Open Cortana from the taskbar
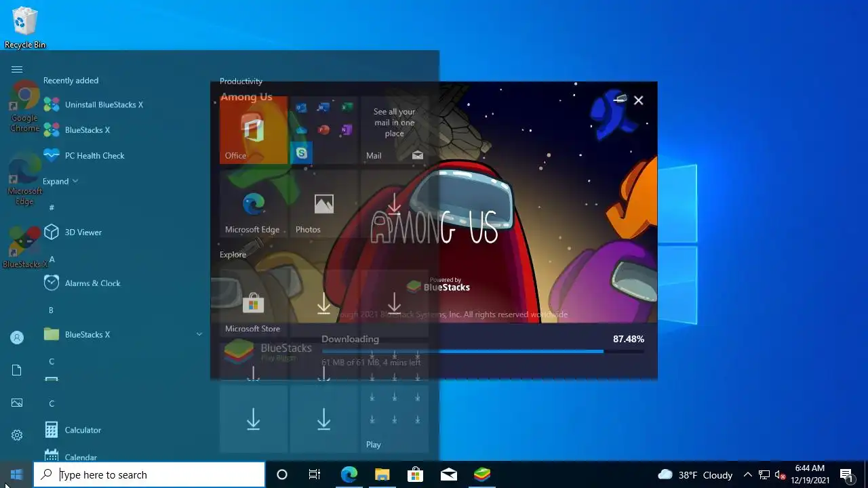 [282, 474]
